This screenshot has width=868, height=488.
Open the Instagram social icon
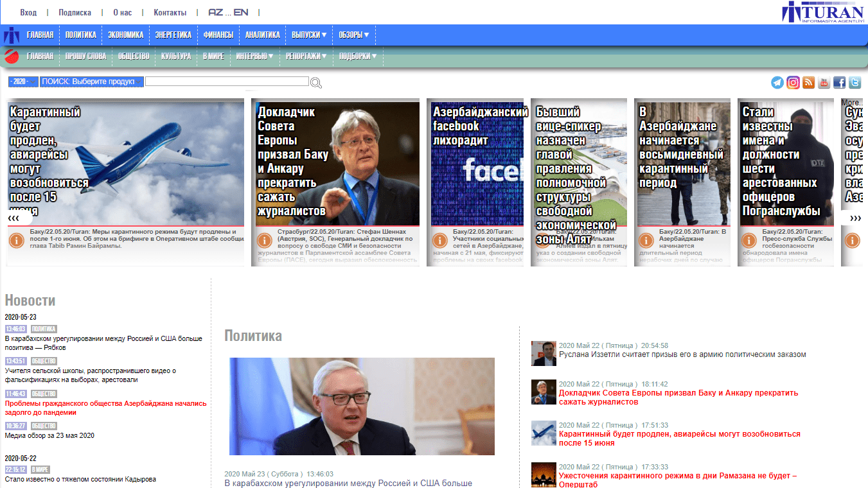793,82
